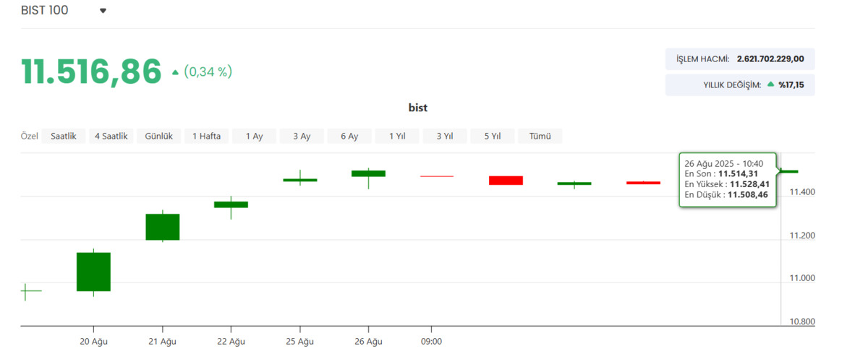Click the BIST 100 index title
The image size is (868, 362).
click(45, 11)
